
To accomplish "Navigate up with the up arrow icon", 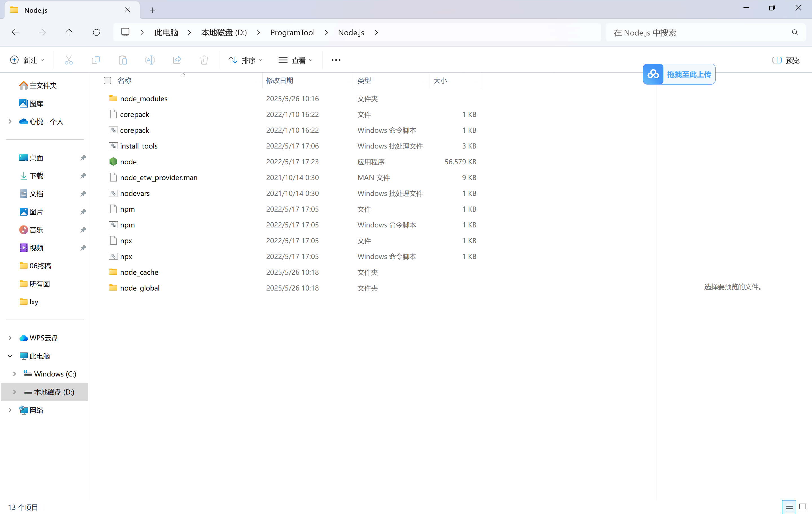I will coord(69,32).
